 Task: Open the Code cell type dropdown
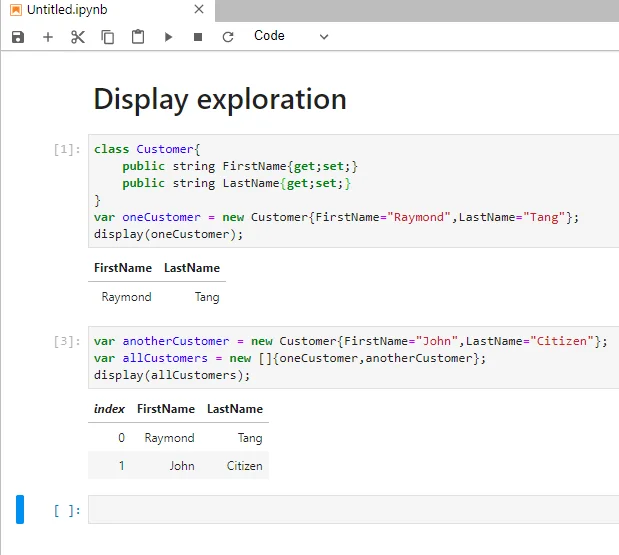coord(290,36)
